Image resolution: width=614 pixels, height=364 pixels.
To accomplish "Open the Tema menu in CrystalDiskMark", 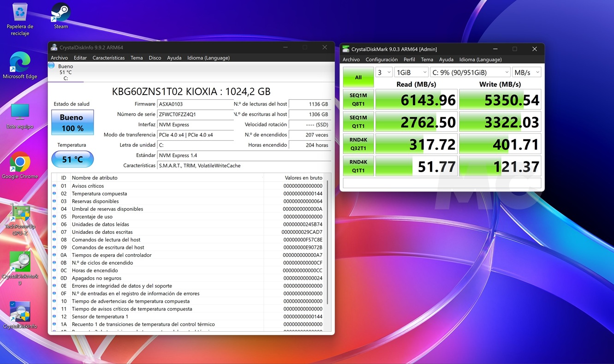I will coord(427,60).
